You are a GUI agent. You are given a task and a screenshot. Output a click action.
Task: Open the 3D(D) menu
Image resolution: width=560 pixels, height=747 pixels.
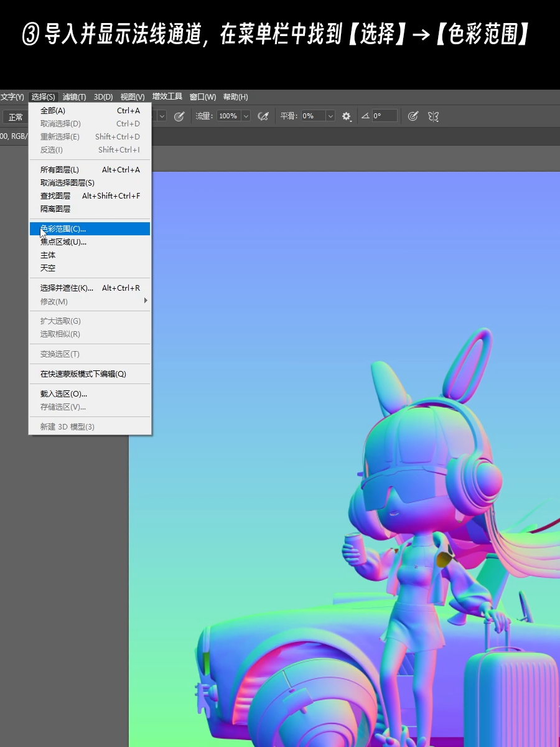(x=103, y=97)
